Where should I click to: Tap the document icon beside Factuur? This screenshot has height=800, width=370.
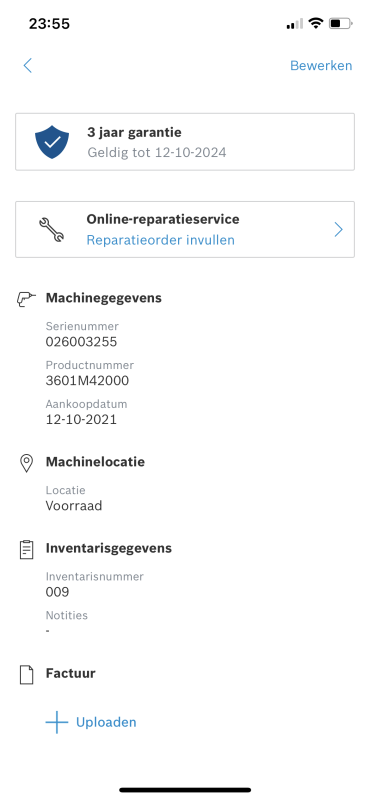tap(26, 674)
